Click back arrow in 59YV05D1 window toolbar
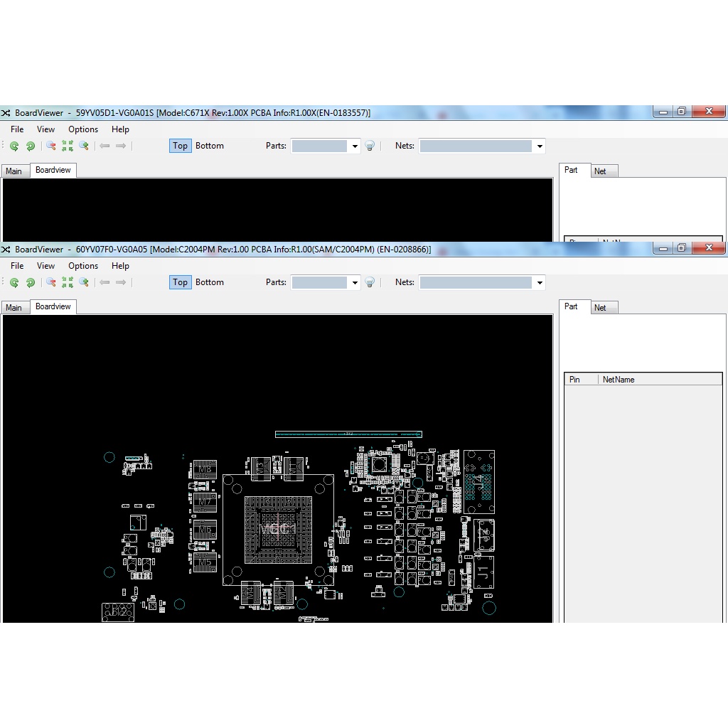Viewport: 728px width, 728px height. coord(105,146)
